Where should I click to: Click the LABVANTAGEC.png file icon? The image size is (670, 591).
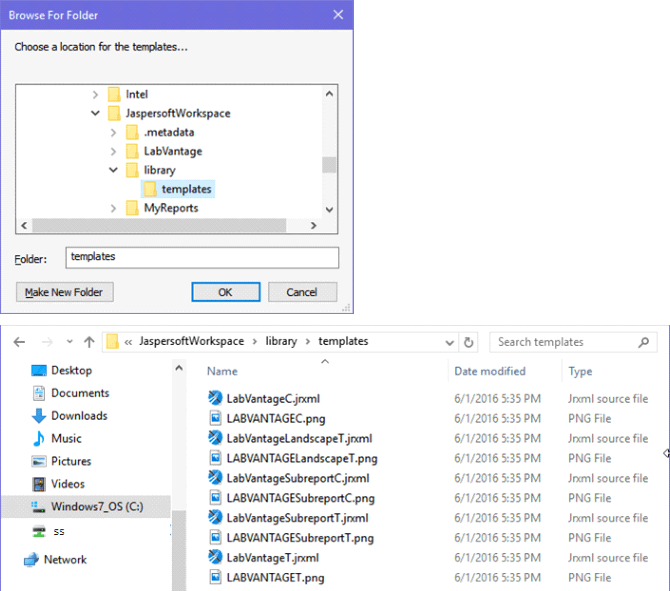click(x=216, y=418)
